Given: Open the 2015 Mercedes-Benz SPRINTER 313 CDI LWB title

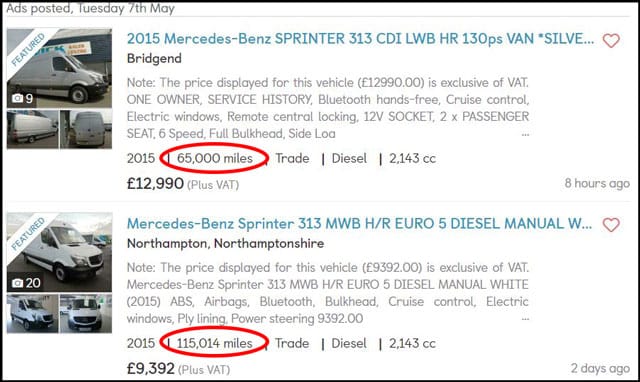Looking at the screenshot, I should [360, 39].
